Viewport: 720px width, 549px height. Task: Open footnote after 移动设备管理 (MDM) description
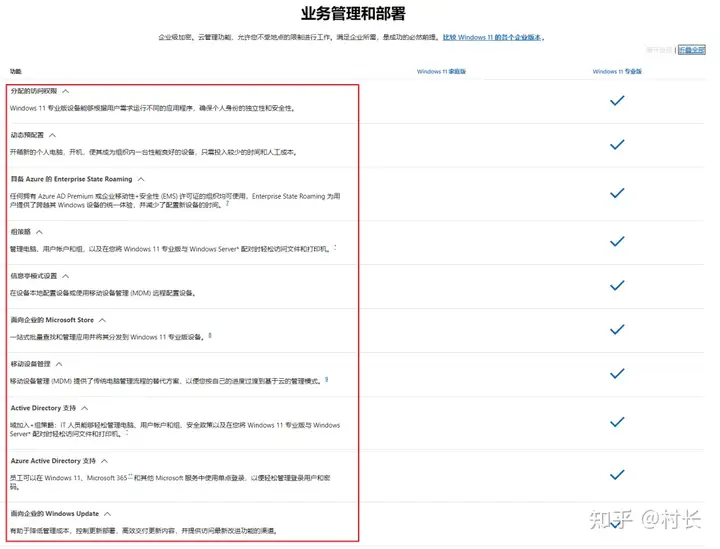[326, 380]
